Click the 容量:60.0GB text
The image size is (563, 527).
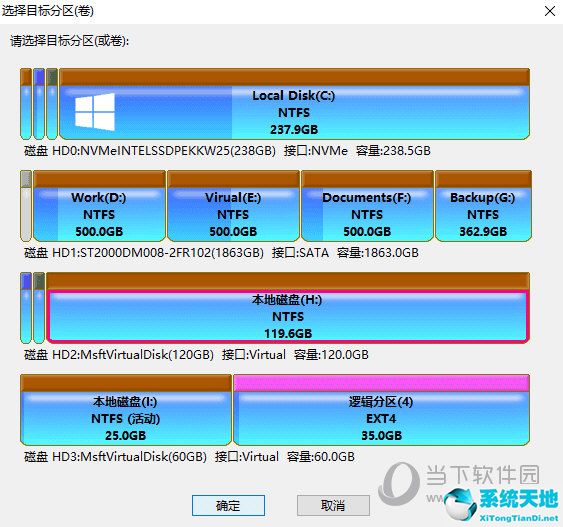coord(321,457)
